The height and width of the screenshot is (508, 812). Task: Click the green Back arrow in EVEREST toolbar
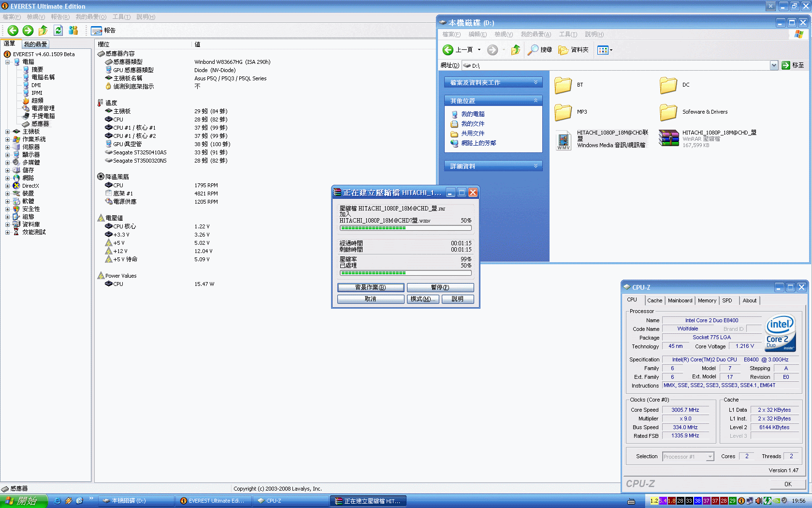click(13, 30)
